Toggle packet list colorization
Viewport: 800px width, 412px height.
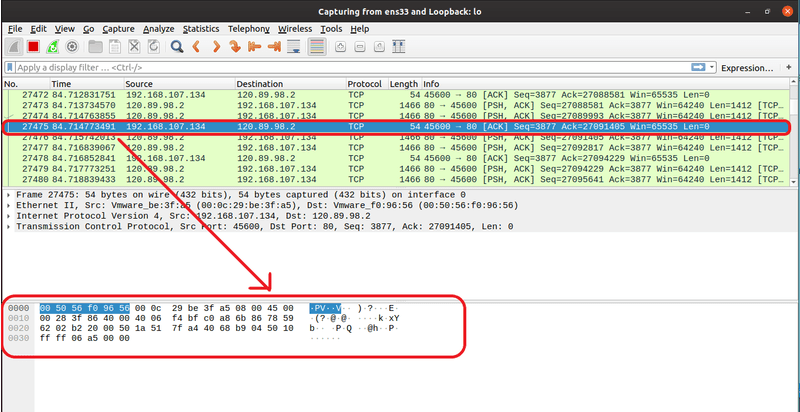pyautogui.click(x=316, y=47)
